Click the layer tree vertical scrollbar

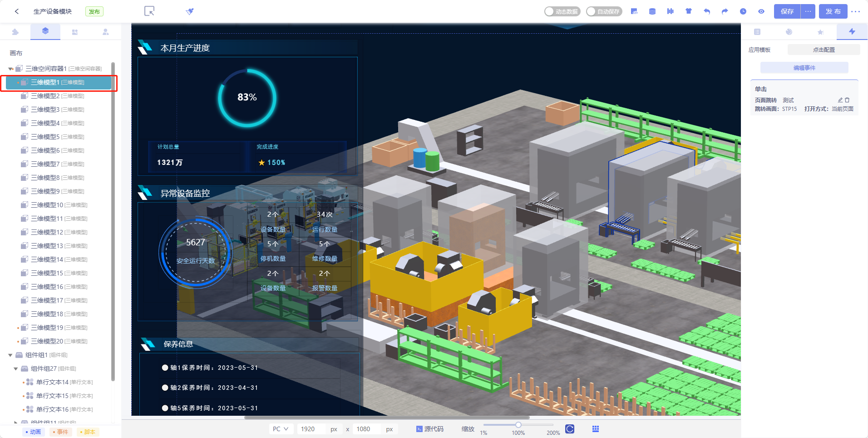(113, 221)
